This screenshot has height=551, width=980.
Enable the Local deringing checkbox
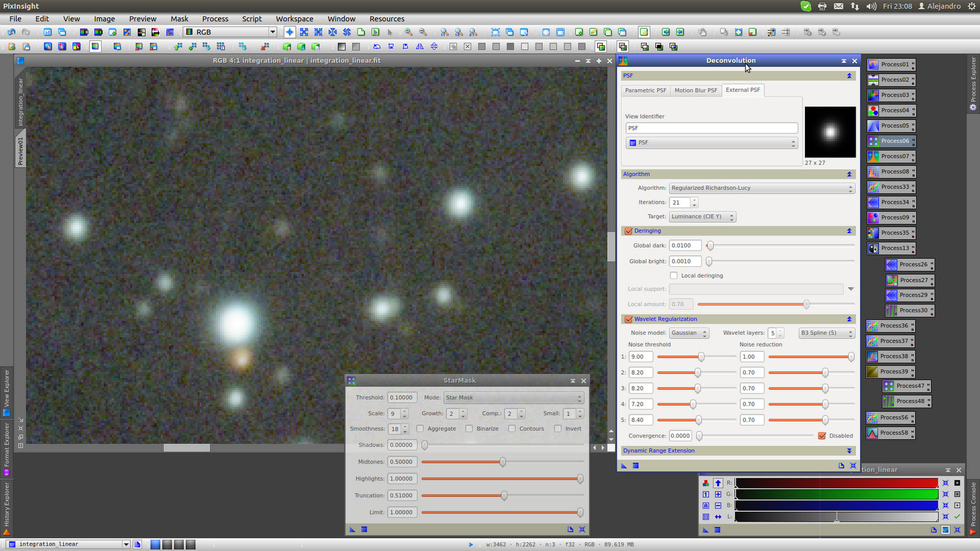click(x=674, y=275)
